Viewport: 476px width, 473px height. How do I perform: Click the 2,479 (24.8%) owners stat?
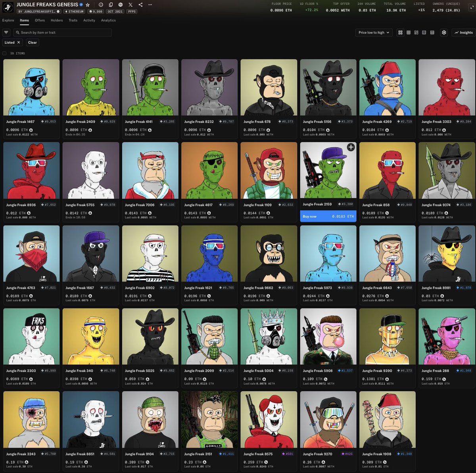pyautogui.click(x=446, y=10)
